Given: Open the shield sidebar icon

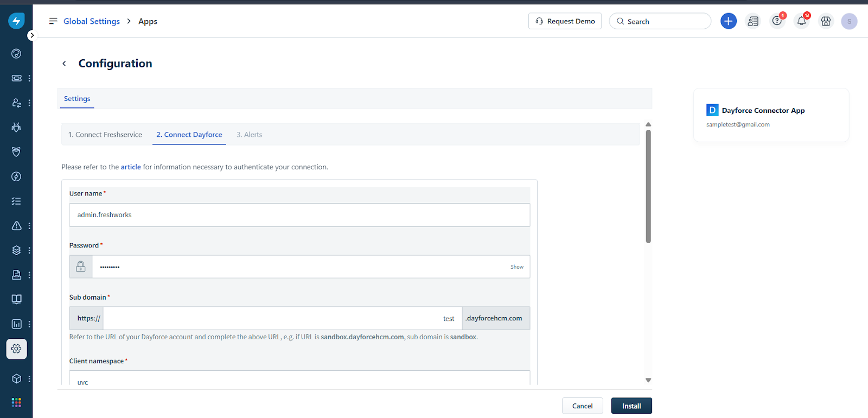Looking at the screenshot, I should (16, 151).
